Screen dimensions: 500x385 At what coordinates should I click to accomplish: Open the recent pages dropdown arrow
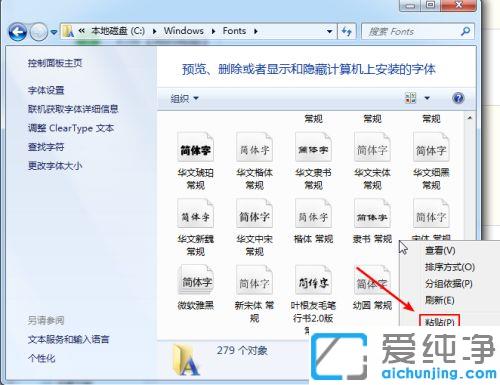point(54,32)
